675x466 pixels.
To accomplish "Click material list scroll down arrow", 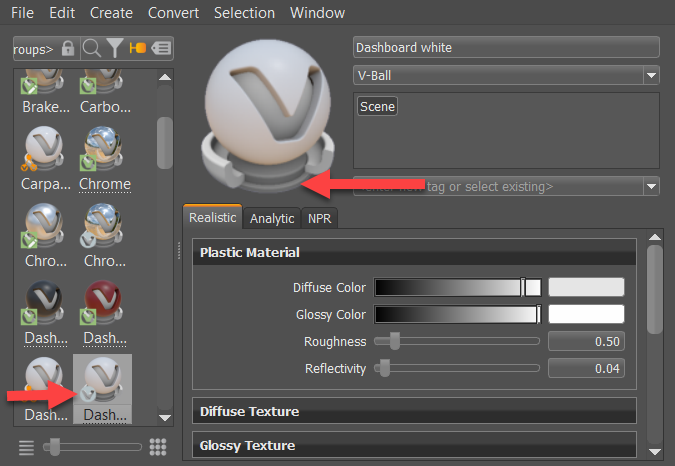I will [164, 417].
